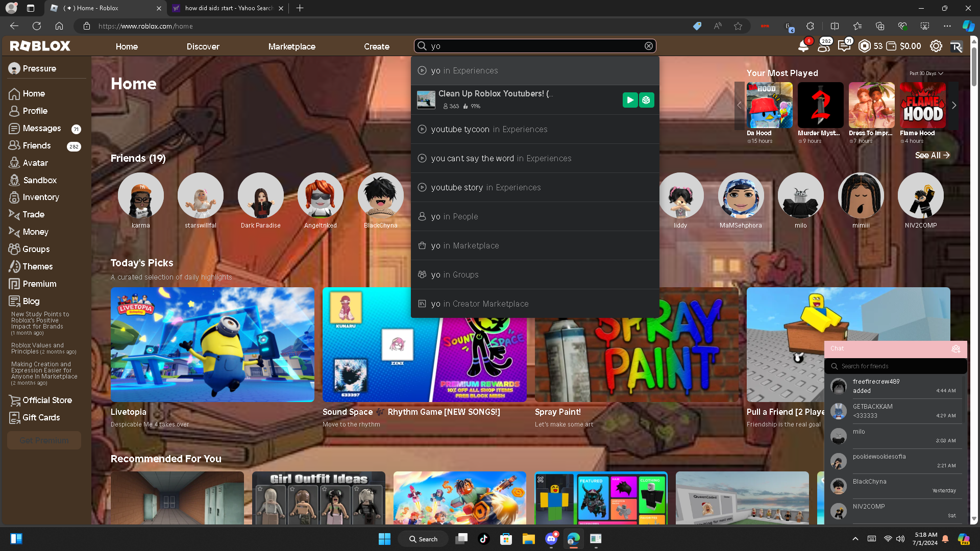Click the Search for friends chat field
The width and height of the screenshot is (980, 551).
point(895,366)
